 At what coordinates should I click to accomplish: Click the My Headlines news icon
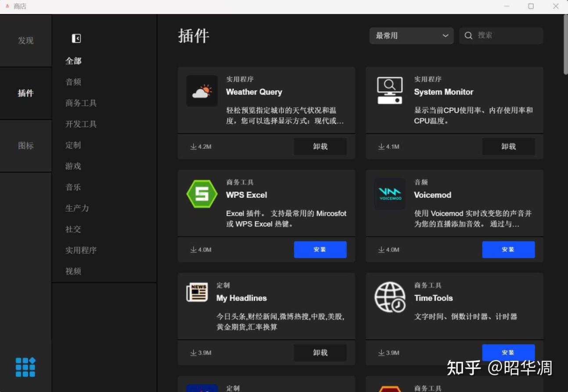pos(197,292)
